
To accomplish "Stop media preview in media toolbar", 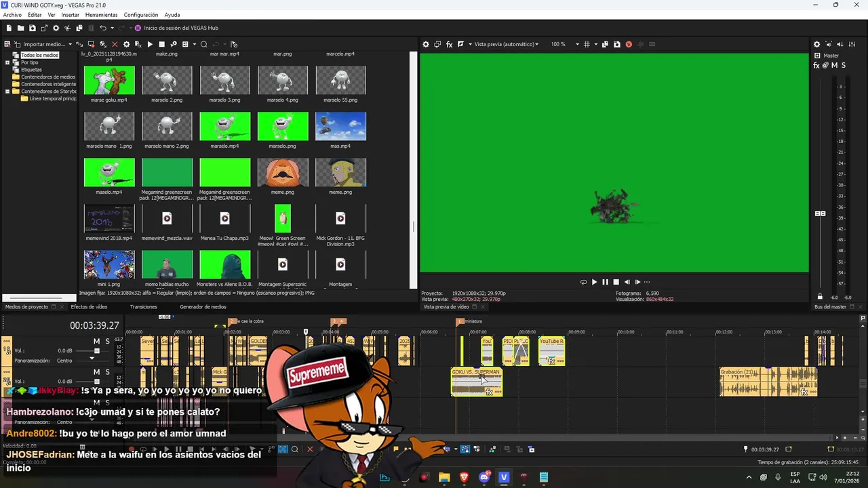I will pos(161,44).
